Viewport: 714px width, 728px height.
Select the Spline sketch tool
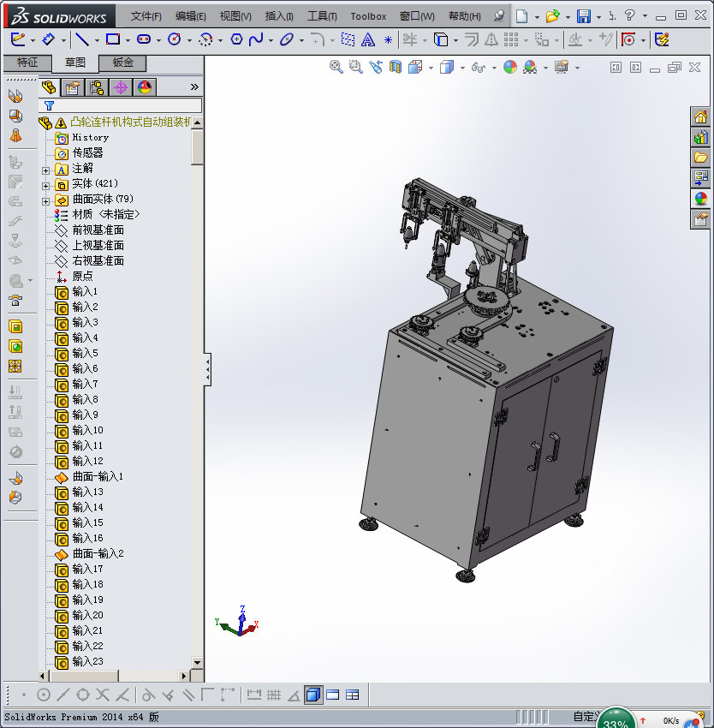256,39
